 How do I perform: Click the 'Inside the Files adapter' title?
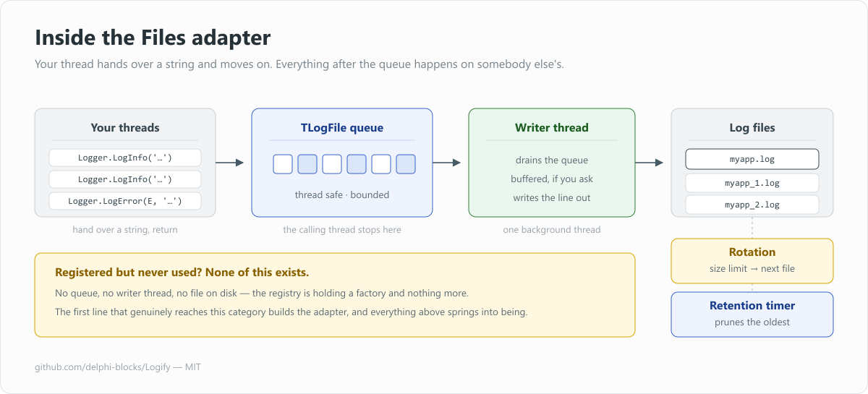point(153,38)
